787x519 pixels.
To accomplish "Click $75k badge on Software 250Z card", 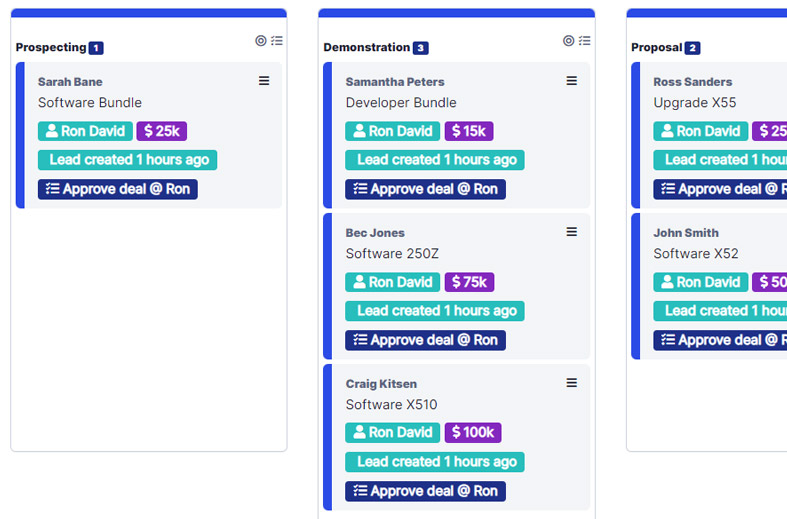I will (x=469, y=282).
